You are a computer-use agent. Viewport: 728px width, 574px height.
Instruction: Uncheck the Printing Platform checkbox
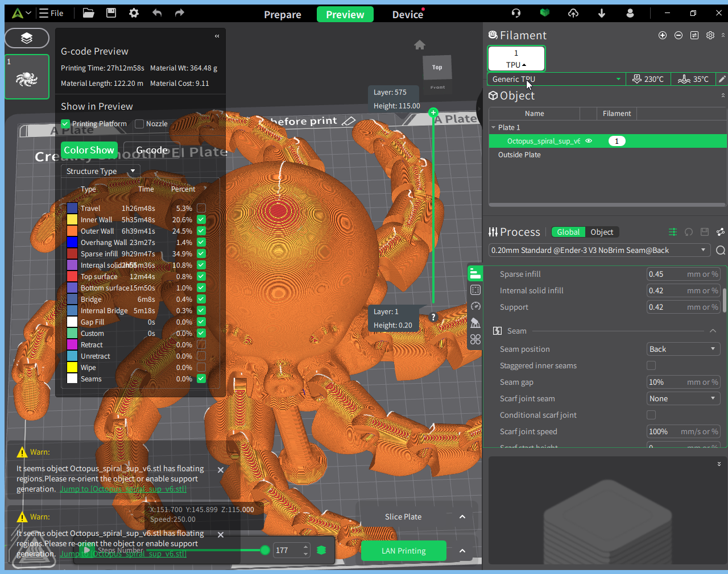coord(65,123)
